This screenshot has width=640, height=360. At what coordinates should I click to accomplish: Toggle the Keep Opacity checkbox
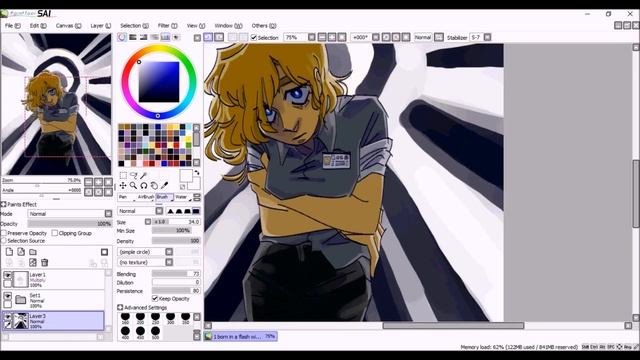click(155, 299)
